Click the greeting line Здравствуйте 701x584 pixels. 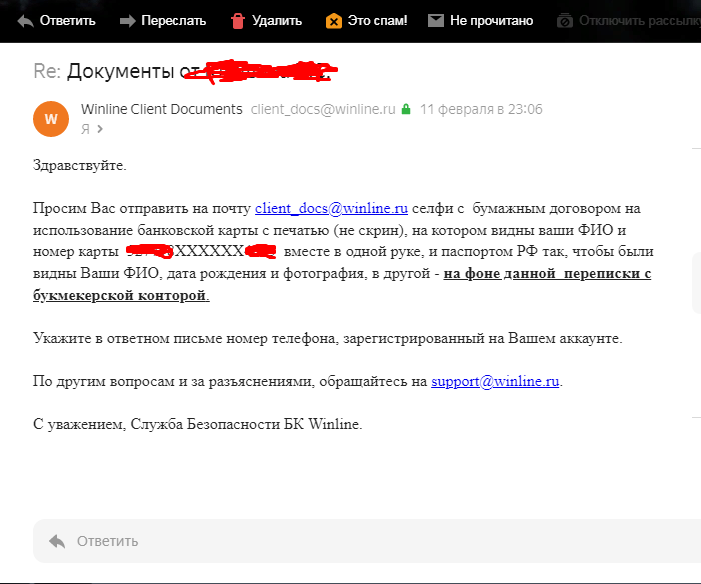coord(80,165)
